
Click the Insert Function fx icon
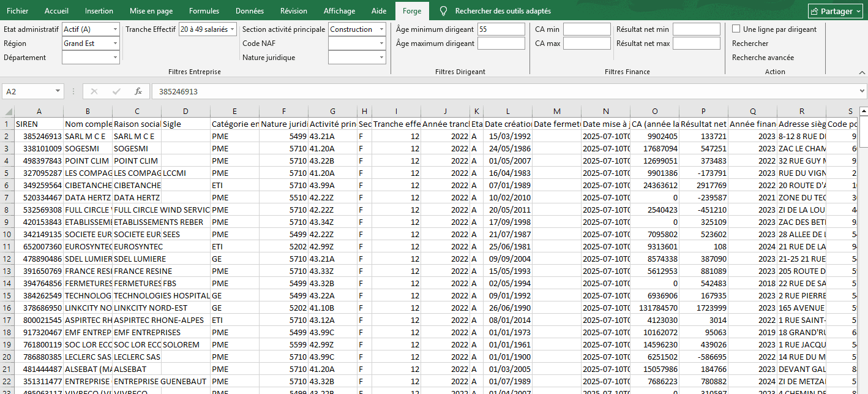[138, 91]
